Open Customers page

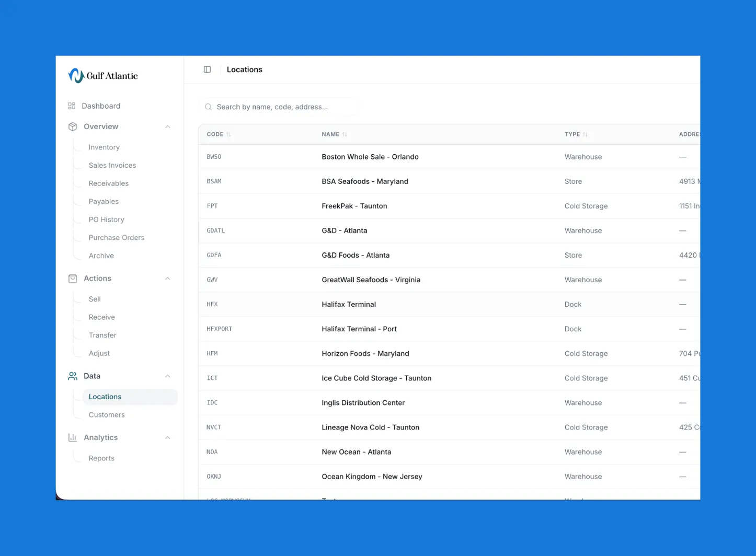click(x=107, y=415)
